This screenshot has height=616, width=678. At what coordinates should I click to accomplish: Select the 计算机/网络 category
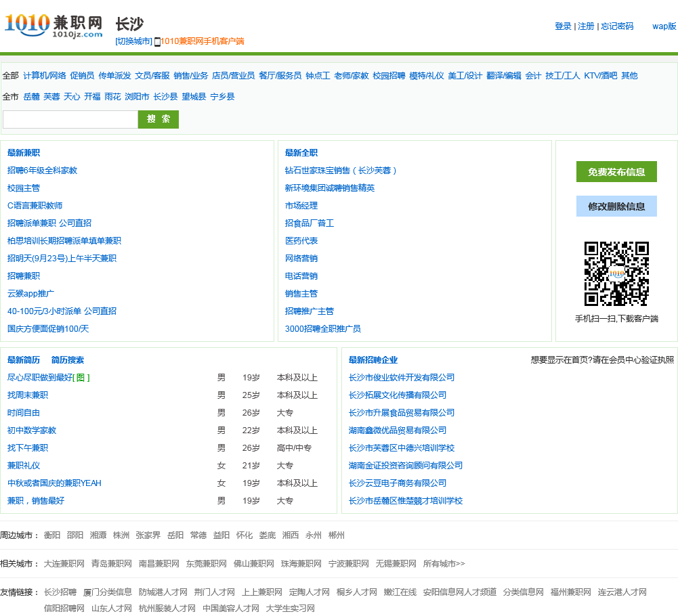pos(45,76)
